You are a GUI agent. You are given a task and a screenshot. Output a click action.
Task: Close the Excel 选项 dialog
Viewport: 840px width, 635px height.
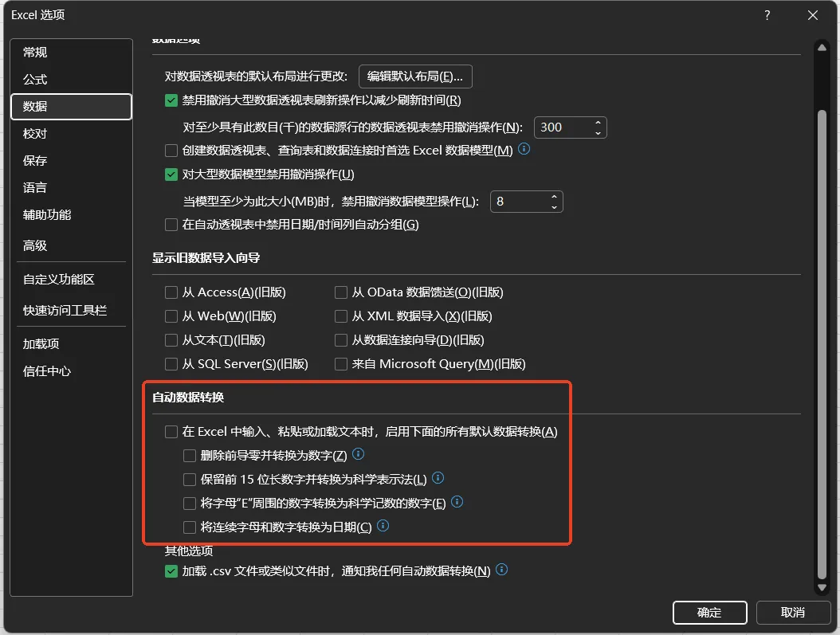pos(813,15)
